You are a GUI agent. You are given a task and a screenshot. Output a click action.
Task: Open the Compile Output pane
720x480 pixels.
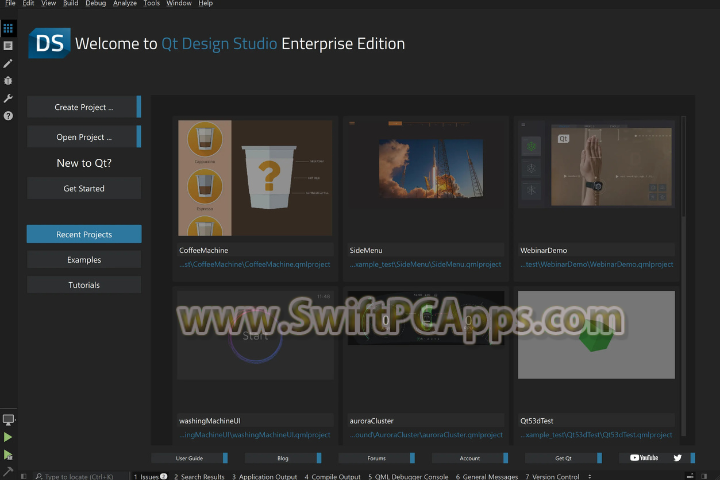coord(332,476)
